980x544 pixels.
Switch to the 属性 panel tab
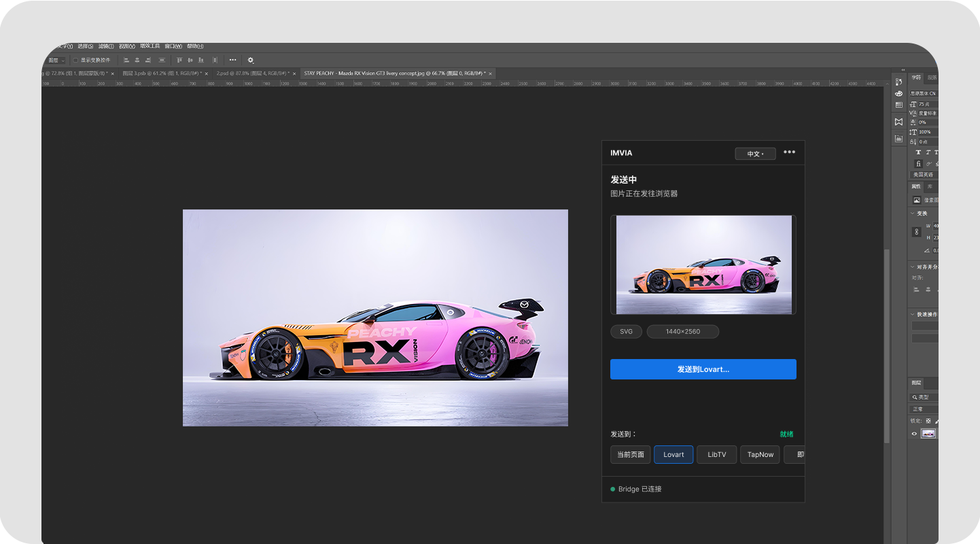(916, 186)
